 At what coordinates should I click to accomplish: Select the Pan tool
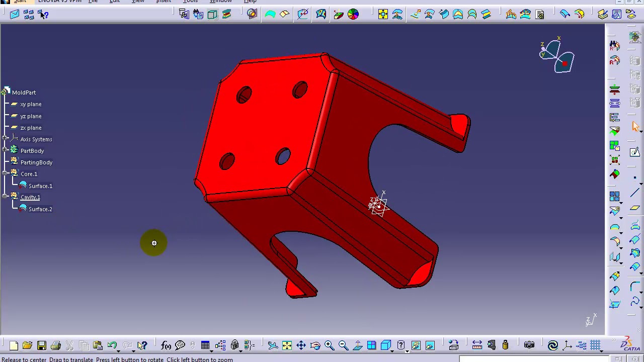301,345
